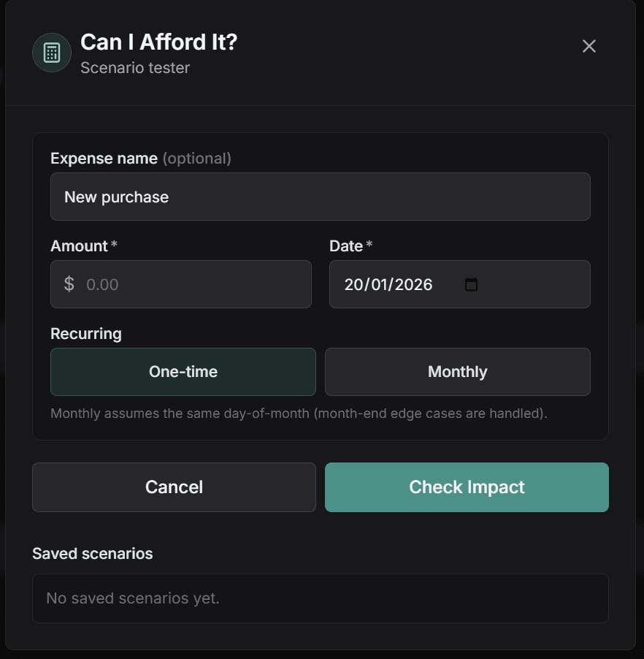Click the X to dismiss the scenario tester
The image size is (644, 659).
[x=589, y=46]
